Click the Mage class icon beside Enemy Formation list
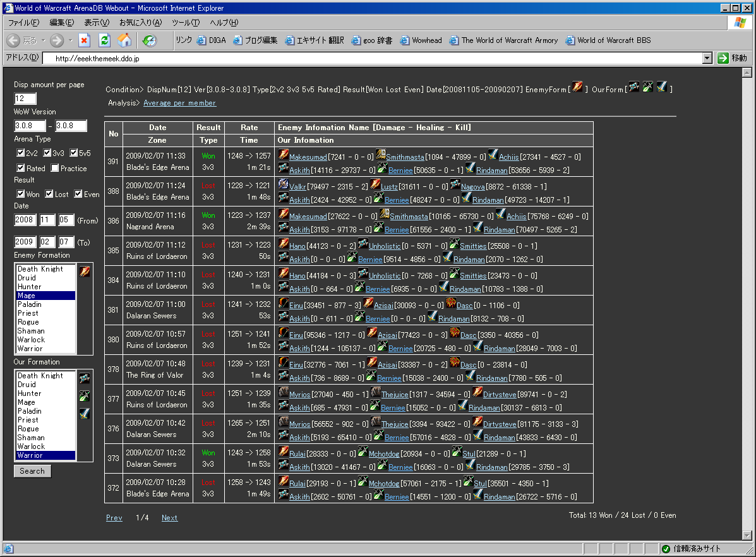The image size is (756, 557). [x=85, y=271]
